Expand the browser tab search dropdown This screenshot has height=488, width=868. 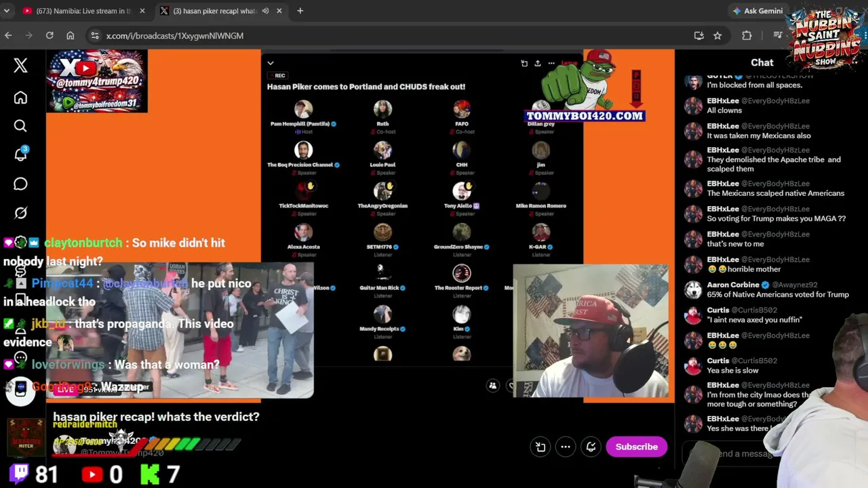(x=7, y=11)
